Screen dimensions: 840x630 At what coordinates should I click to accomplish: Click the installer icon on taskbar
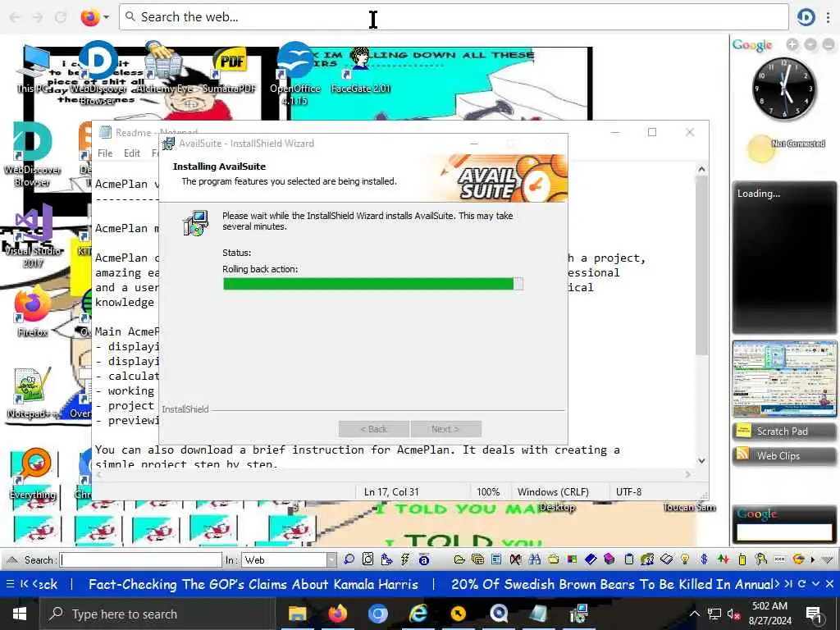[579, 614]
